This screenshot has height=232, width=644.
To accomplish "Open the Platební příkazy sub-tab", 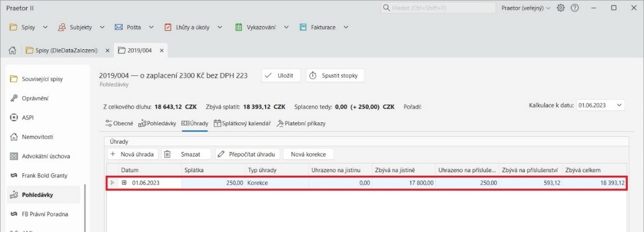I will (x=300, y=124).
